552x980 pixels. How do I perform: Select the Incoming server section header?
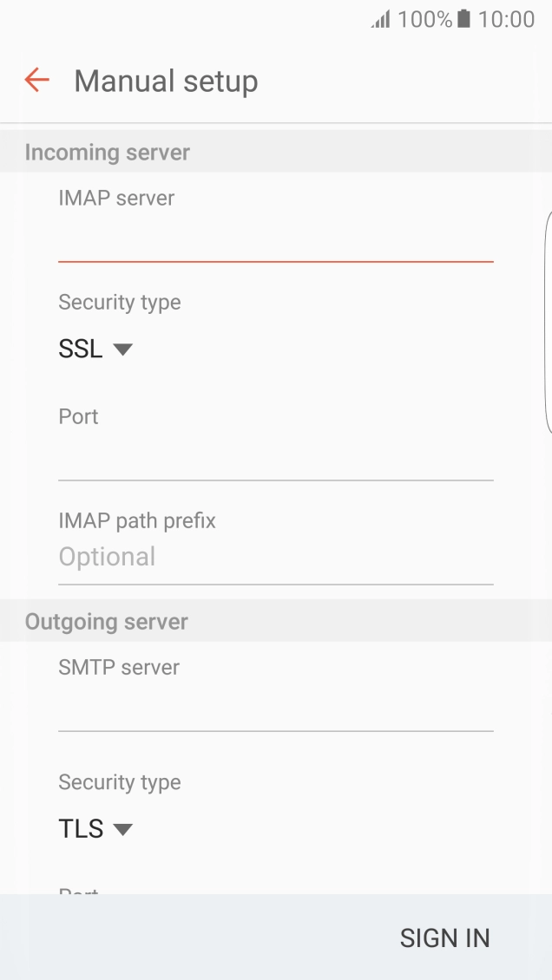click(106, 152)
